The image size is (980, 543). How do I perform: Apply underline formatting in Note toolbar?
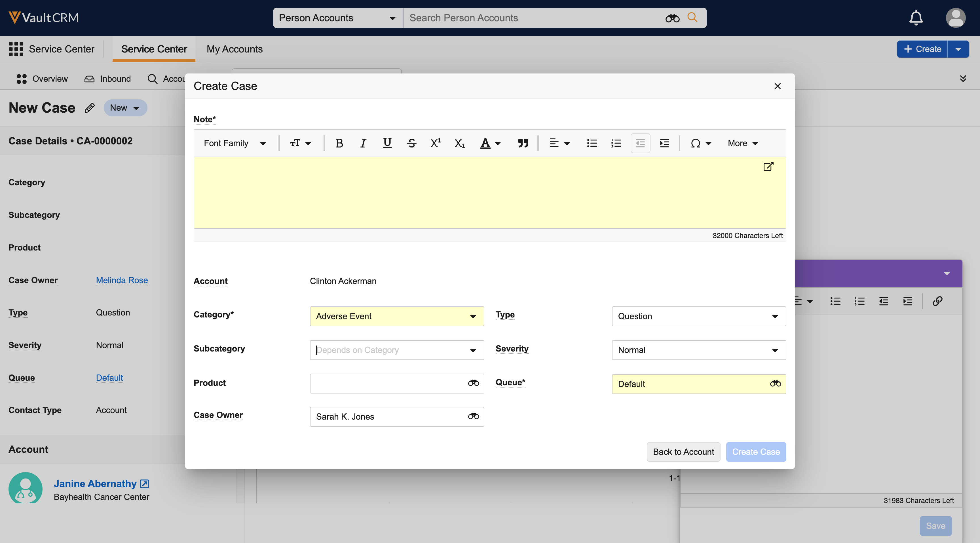387,143
